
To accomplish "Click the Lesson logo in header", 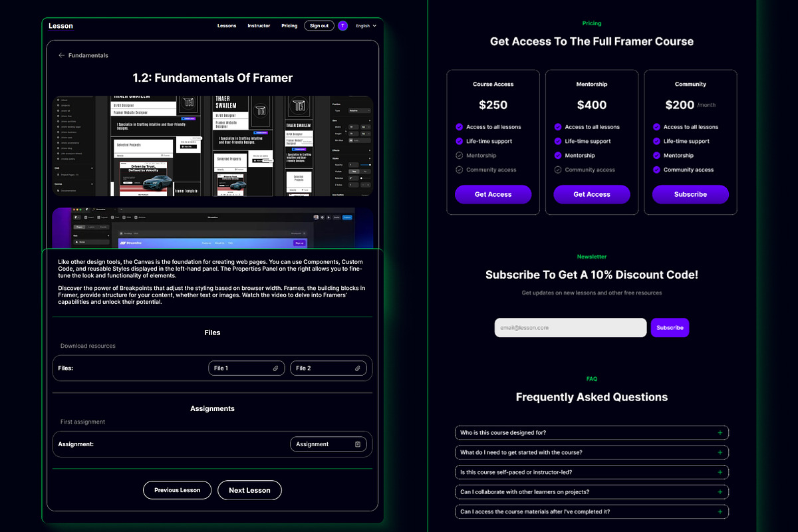I will pyautogui.click(x=61, y=26).
